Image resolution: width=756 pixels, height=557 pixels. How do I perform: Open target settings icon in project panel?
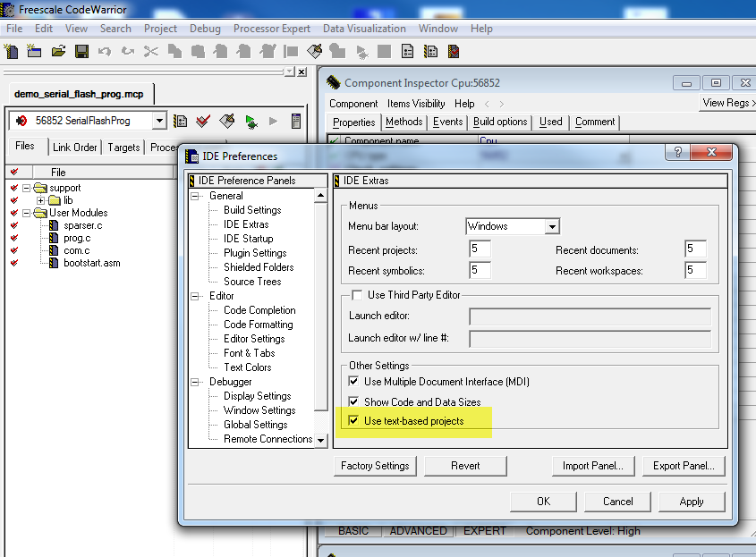coord(181,121)
